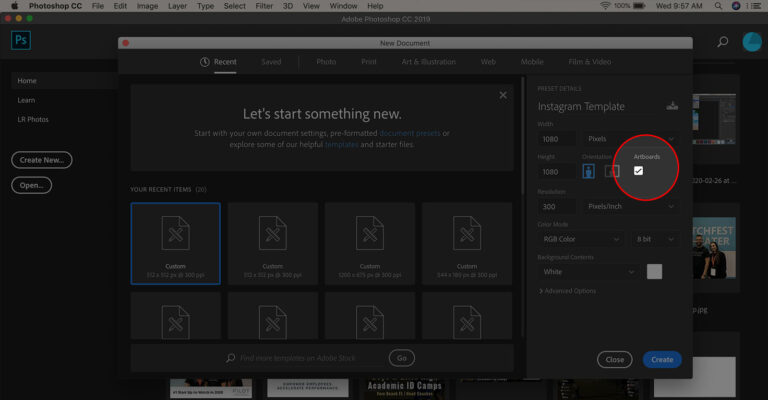
Task: Open the RGB Color mode dropdown
Action: tap(581, 239)
